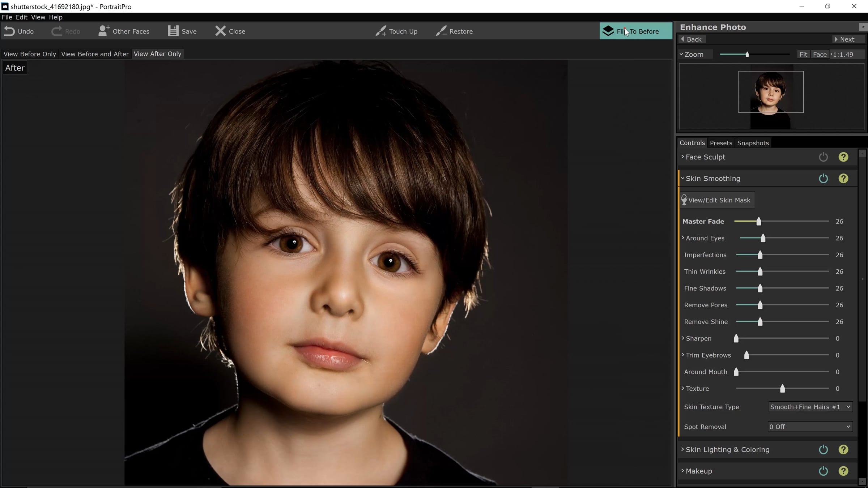Click View/Edit Skin Mask button

click(716, 200)
